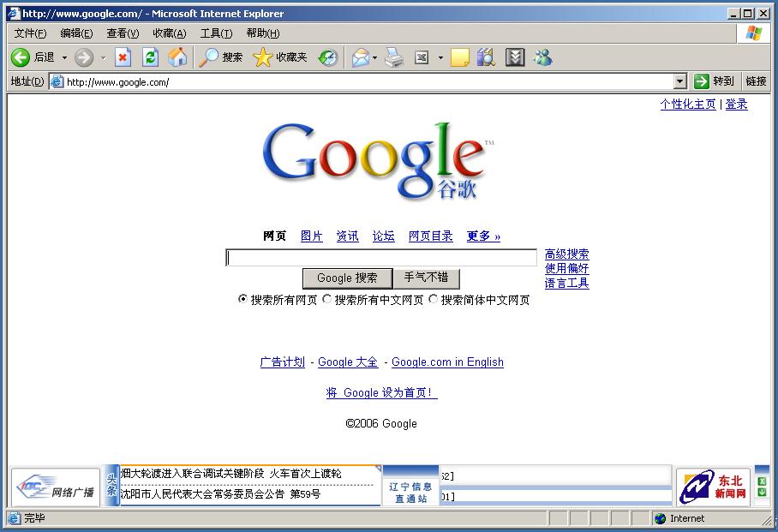The width and height of the screenshot is (778, 532).
Task: Click the Google 搜索 button
Action: pos(347,278)
